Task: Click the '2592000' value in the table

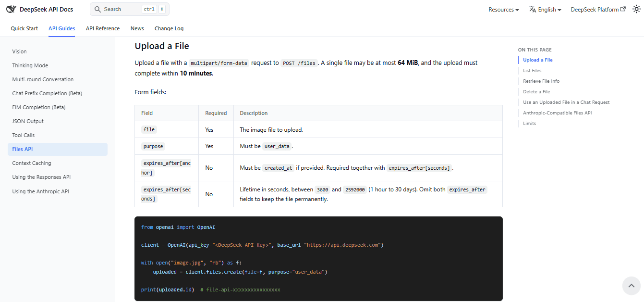Action: click(355, 189)
